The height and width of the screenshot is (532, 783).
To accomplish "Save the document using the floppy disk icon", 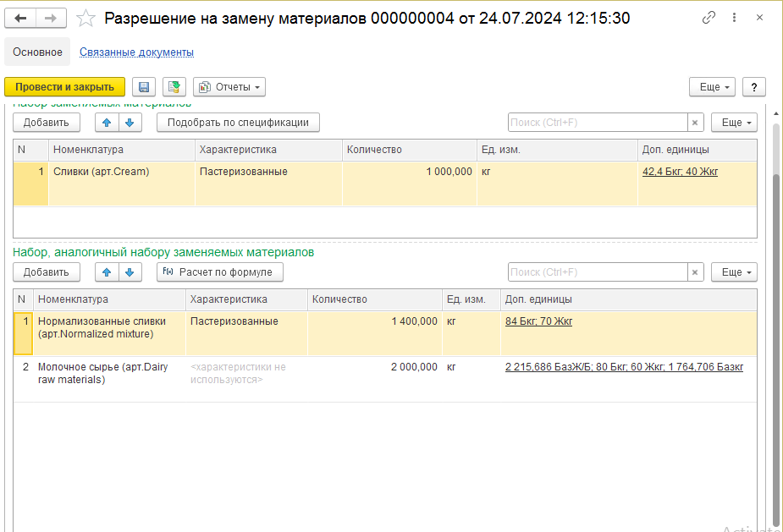I will pos(144,87).
